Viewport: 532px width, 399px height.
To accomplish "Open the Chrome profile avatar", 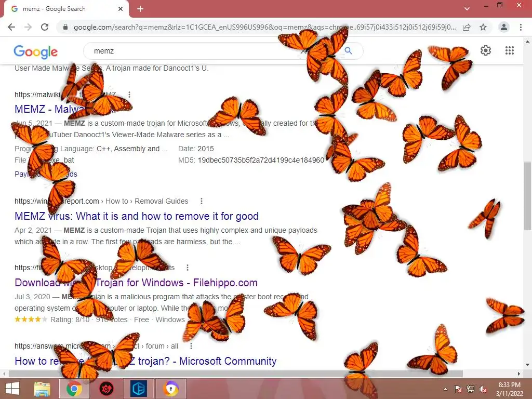I will [504, 27].
